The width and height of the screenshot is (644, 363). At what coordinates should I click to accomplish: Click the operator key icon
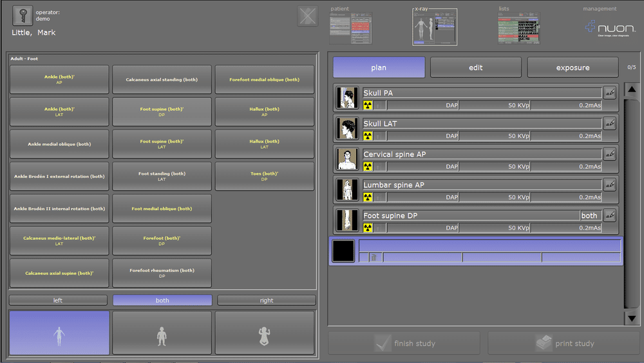pos(23,15)
